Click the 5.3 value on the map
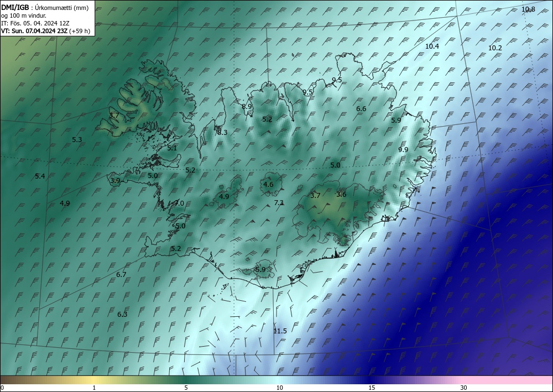This screenshot has height=392, width=553. [77, 139]
